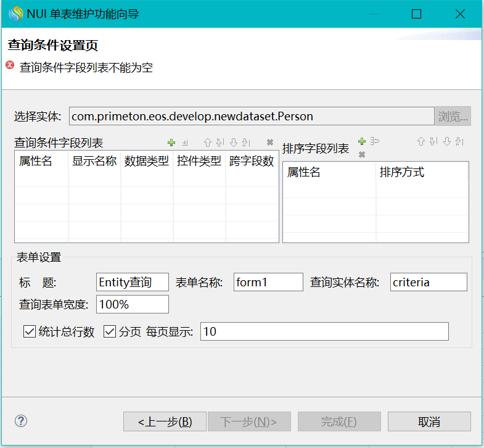The image size is (484, 448).
Task: Click the 每页显示 field showing 10
Action: click(324, 332)
